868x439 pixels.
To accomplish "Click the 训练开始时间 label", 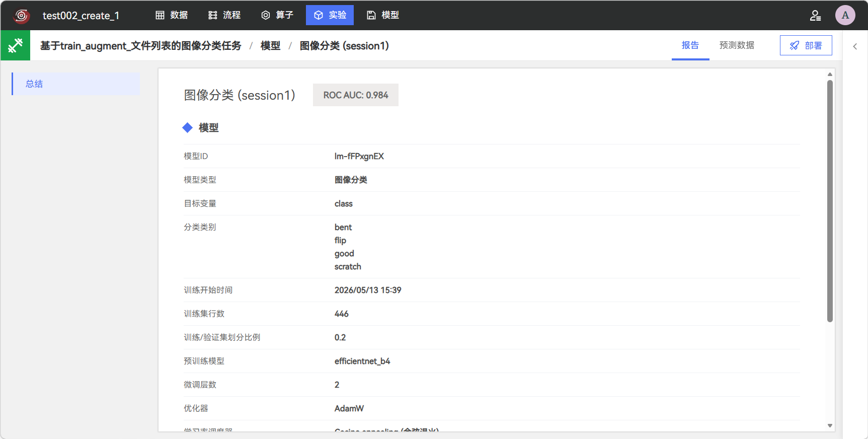I will 208,290.
